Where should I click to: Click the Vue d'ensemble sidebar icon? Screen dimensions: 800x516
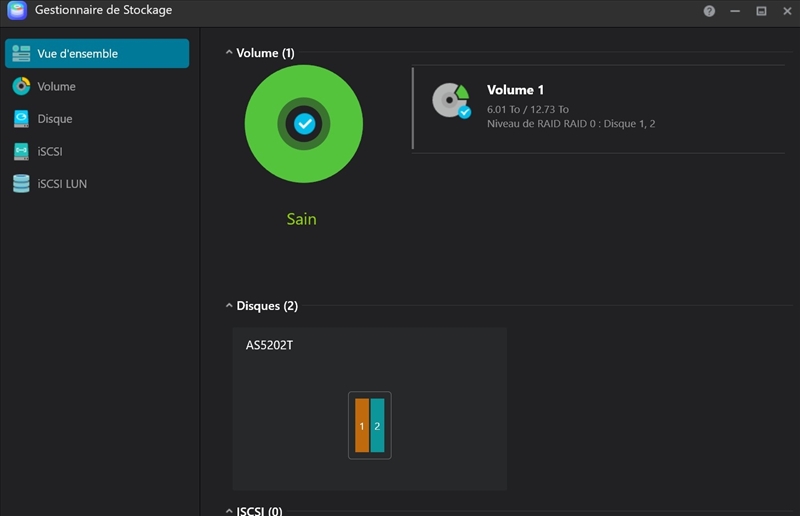coord(21,54)
